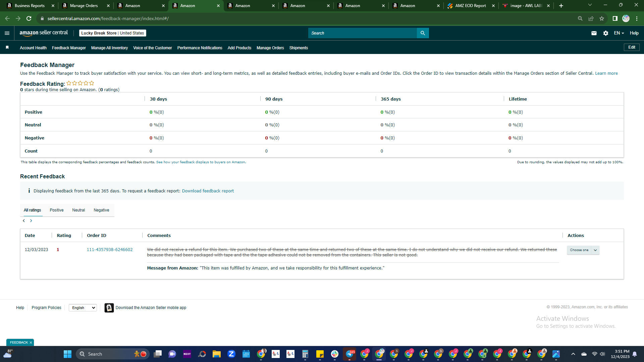Go to the next feedback page arrow
Viewport: 644px width, 362px height.
(x=31, y=221)
